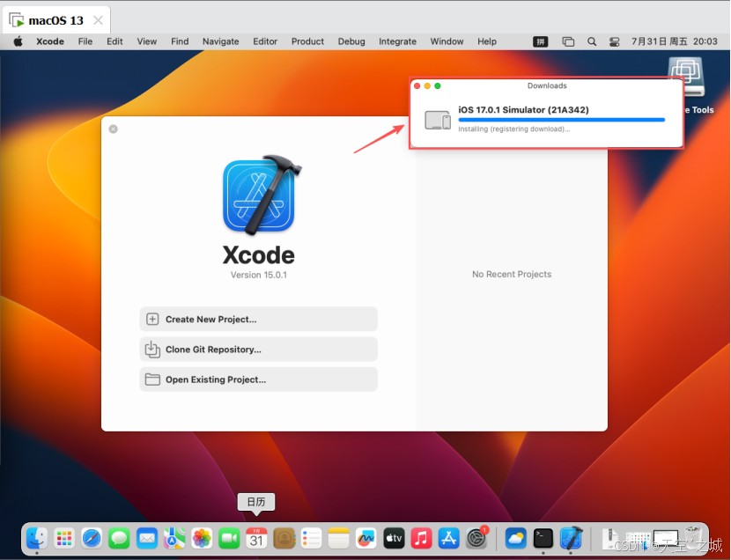Open App Store from the Dock
The height and width of the screenshot is (560, 731).
[449, 539]
